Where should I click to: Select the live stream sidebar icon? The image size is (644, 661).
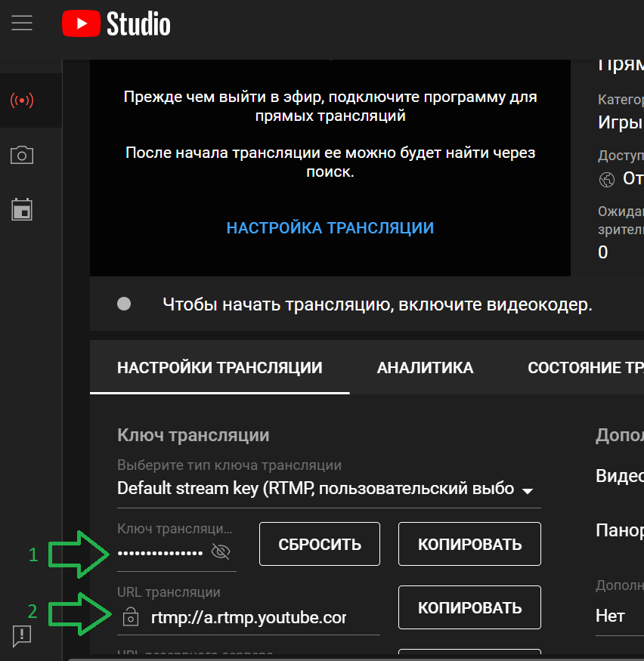[22, 100]
